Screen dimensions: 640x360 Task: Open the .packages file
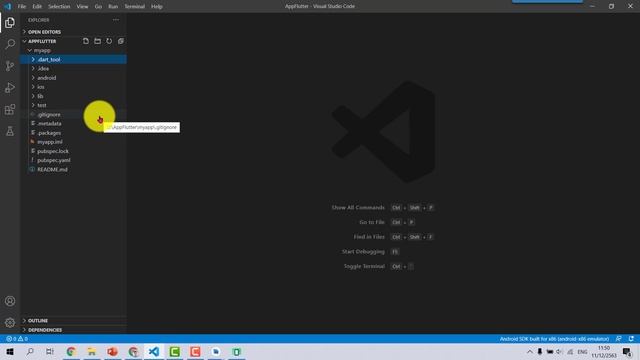coord(73,133)
